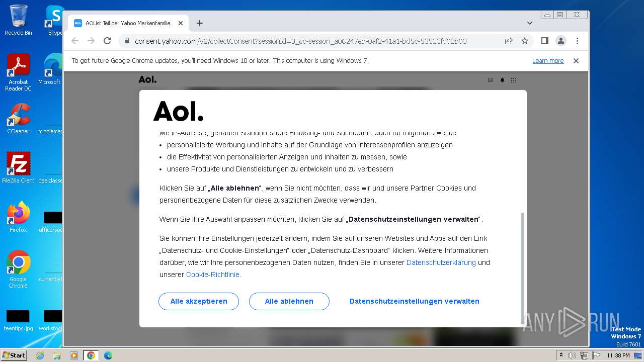Go back to previous page
644x362 pixels.
75,41
